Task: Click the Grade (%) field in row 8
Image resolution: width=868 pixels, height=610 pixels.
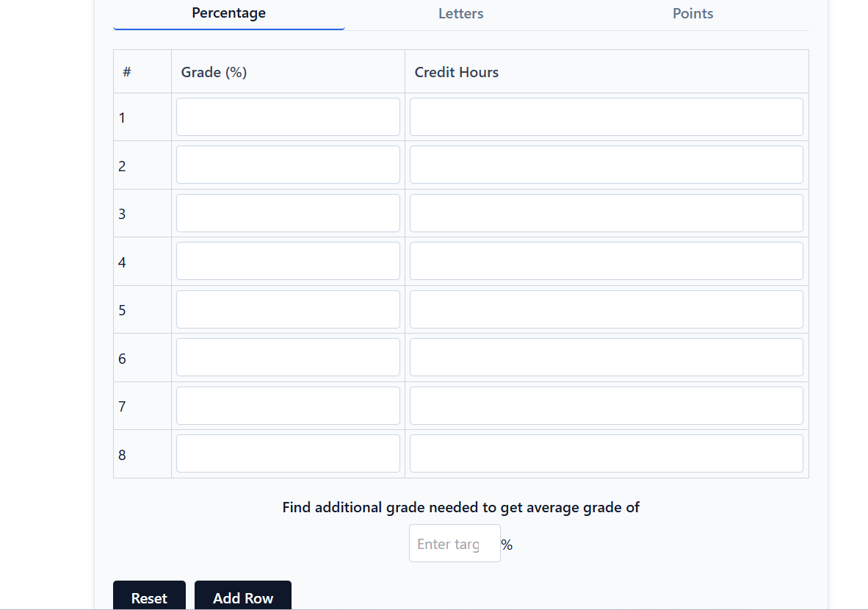Action: 288,453
